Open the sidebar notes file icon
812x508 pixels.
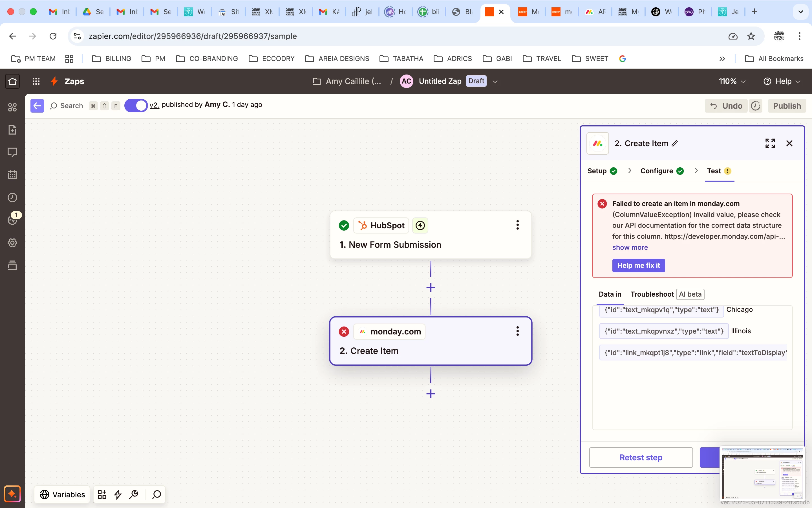[x=12, y=130]
